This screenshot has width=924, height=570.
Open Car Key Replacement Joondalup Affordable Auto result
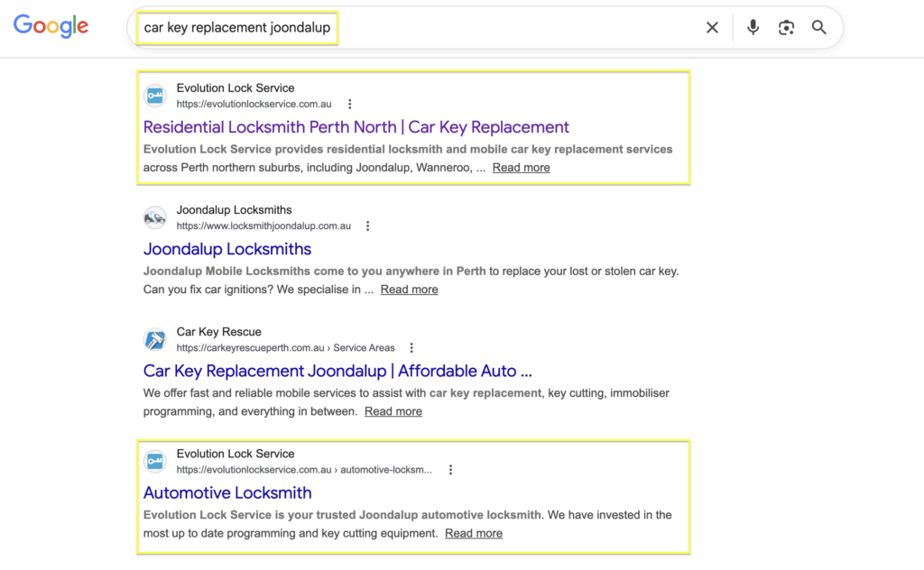pos(337,371)
